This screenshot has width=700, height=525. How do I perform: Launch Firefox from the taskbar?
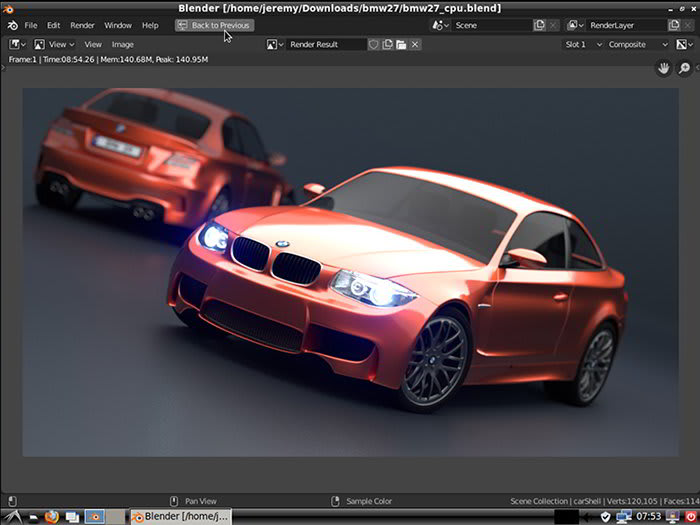[52, 517]
